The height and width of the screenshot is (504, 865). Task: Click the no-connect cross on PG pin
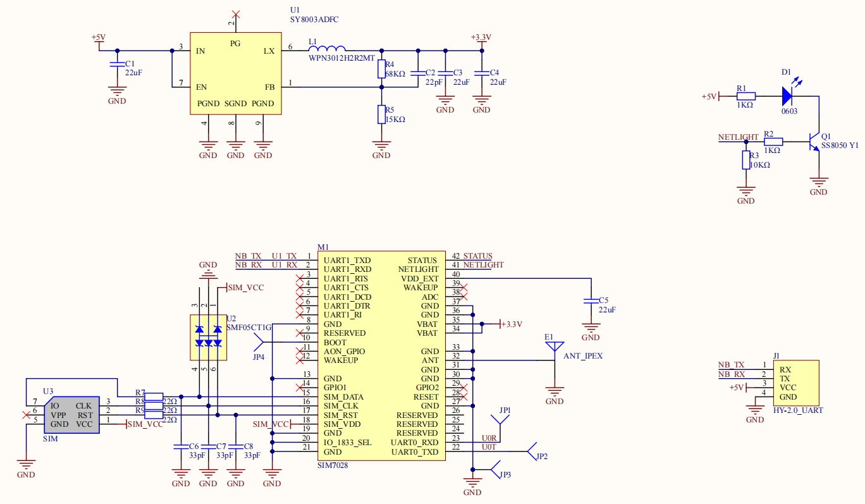pyautogui.click(x=235, y=14)
